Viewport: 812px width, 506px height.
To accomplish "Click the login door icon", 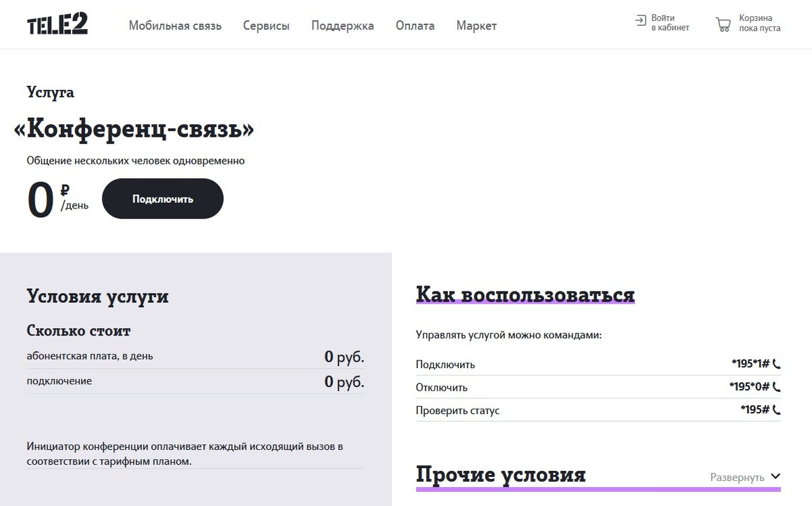I will [640, 21].
